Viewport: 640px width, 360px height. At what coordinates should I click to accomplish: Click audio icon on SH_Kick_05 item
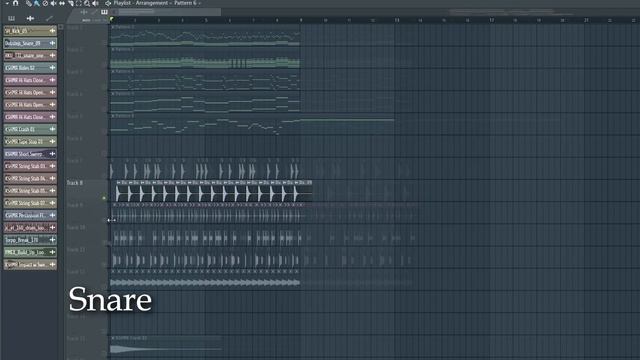(x=52, y=31)
